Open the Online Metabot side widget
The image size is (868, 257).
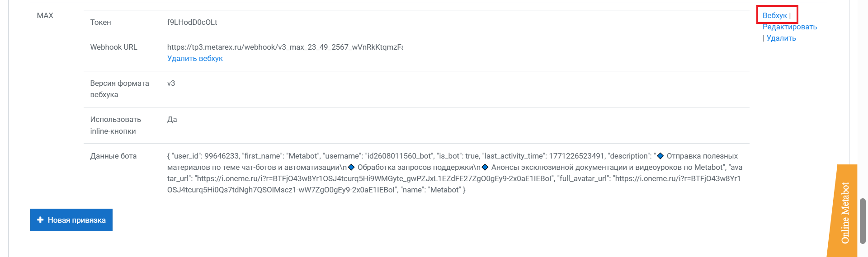tap(844, 212)
